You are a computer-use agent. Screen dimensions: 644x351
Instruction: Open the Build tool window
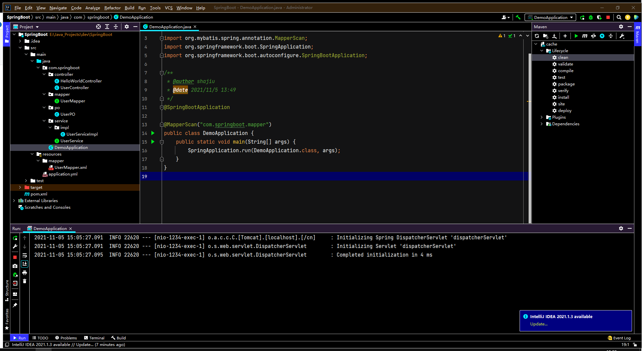coord(118,338)
